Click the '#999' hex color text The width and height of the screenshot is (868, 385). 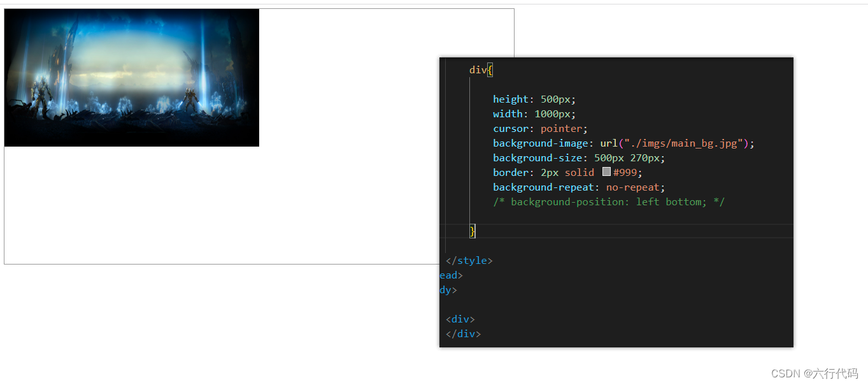(x=625, y=172)
